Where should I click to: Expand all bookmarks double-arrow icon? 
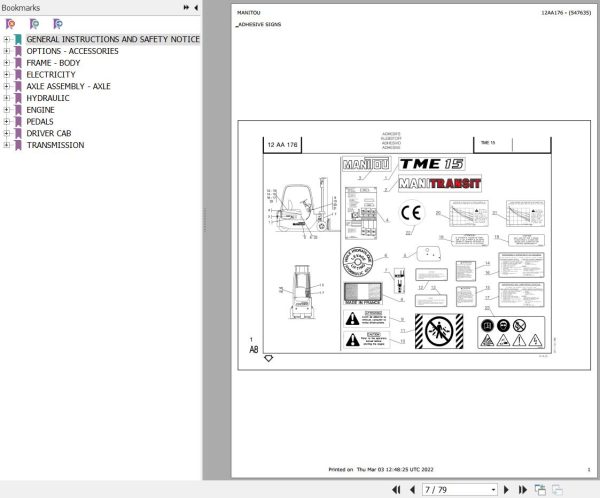click(x=186, y=7)
